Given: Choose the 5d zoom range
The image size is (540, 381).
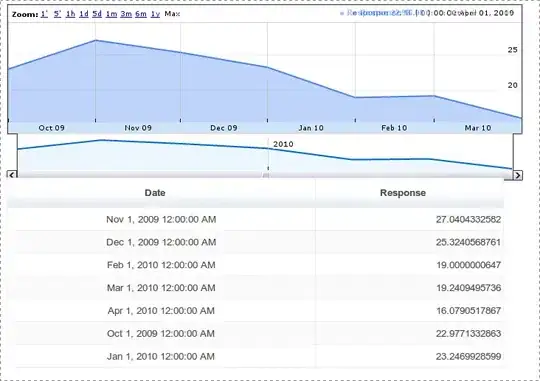Looking at the screenshot, I should pyautogui.click(x=97, y=14).
